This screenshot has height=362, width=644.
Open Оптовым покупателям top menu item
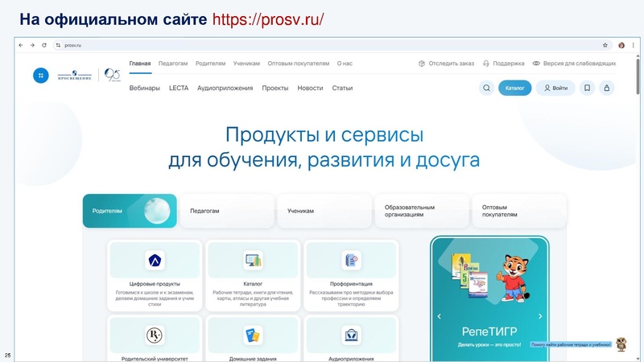(x=299, y=64)
